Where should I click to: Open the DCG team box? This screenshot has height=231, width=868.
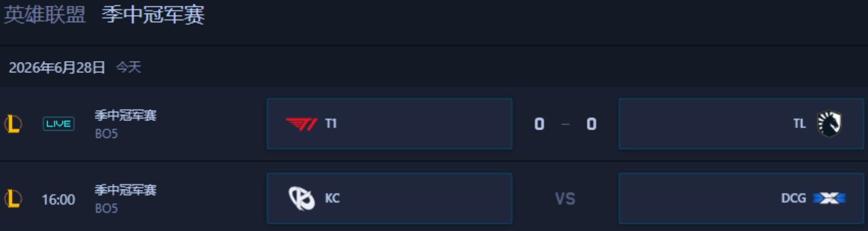click(x=741, y=198)
